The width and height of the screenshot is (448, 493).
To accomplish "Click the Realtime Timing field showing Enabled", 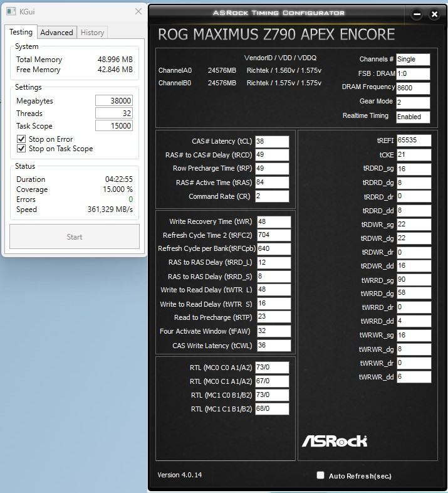I will point(413,117).
